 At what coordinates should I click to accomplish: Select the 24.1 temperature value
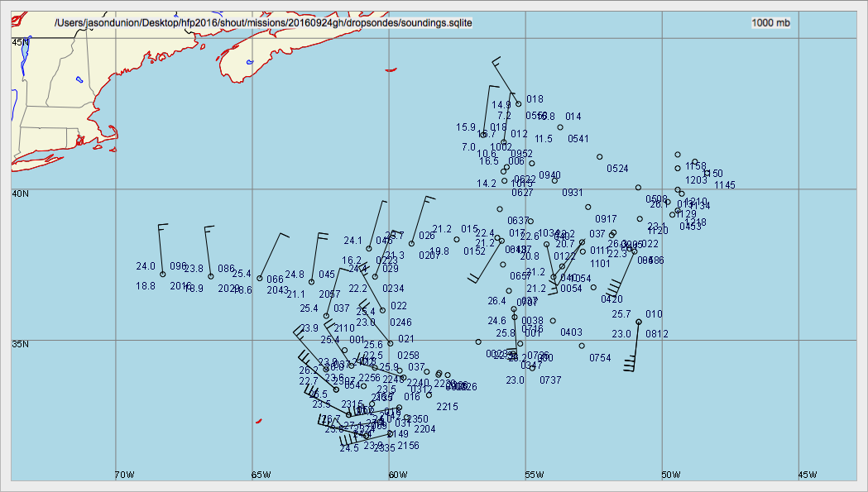pyautogui.click(x=352, y=240)
